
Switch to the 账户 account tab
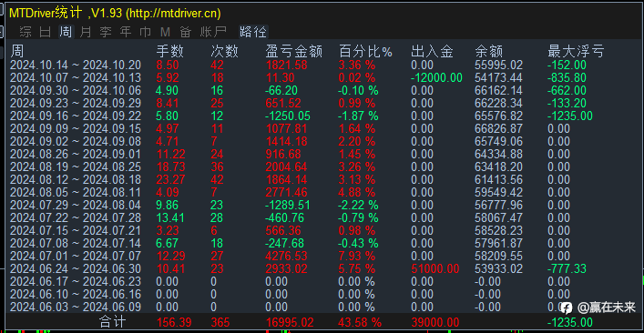click(x=213, y=32)
